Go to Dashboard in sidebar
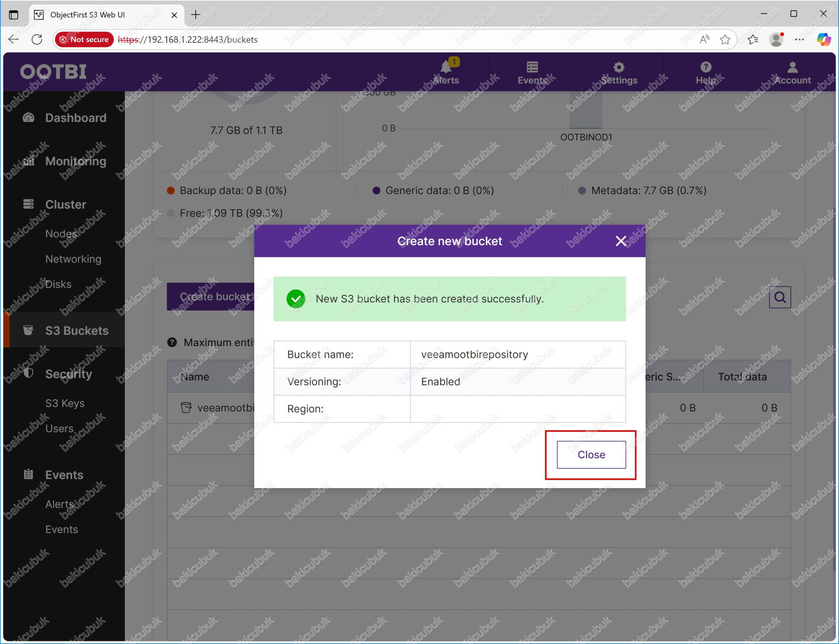This screenshot has width=839, height=644. point(75,118)
